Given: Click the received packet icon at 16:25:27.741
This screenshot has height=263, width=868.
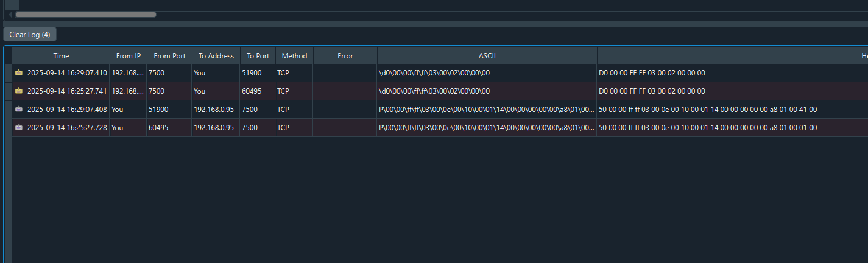Looking at the screenshot, I should (x=19, y=91).
